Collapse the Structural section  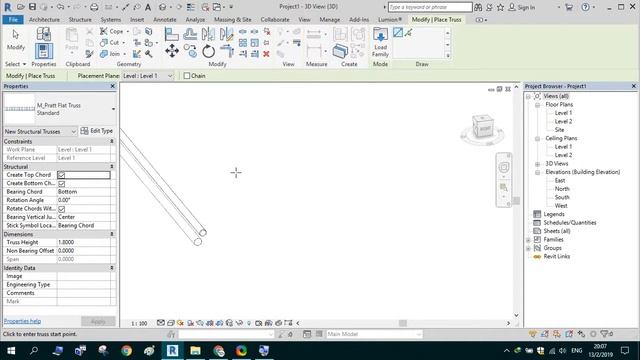point(111,167)
